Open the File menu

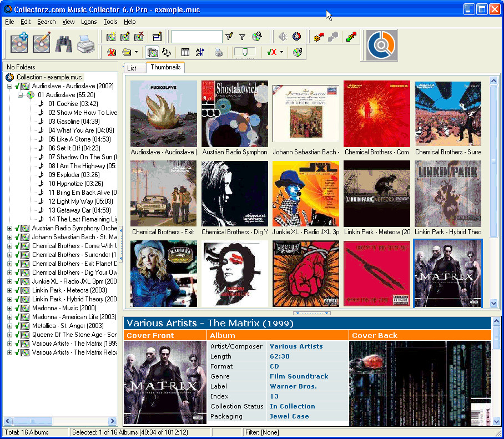[9, 22]
